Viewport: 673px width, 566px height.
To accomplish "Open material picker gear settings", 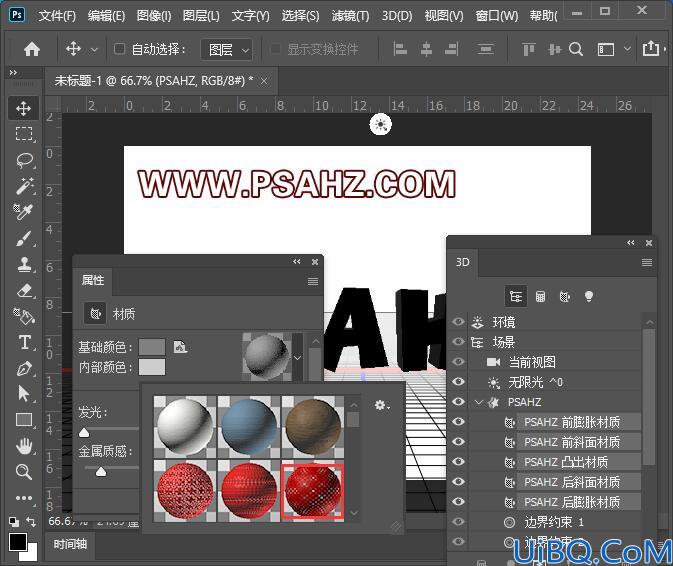I will (382, 405).
